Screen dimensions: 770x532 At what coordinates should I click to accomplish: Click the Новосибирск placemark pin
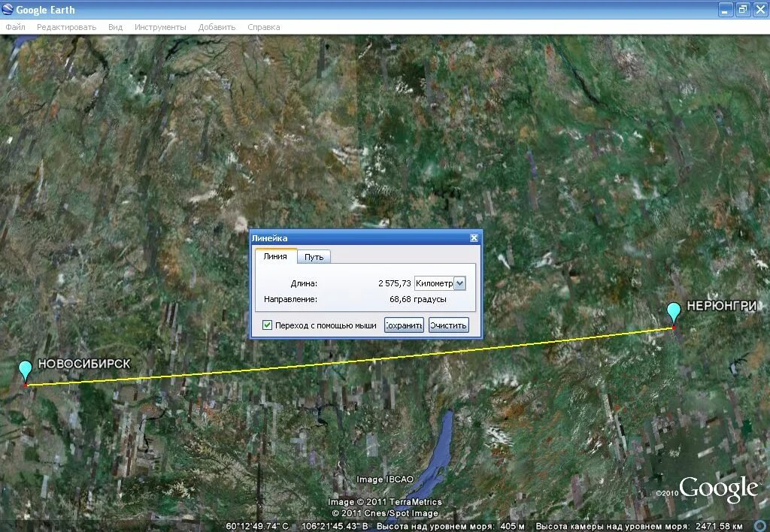tap(25, 370)
